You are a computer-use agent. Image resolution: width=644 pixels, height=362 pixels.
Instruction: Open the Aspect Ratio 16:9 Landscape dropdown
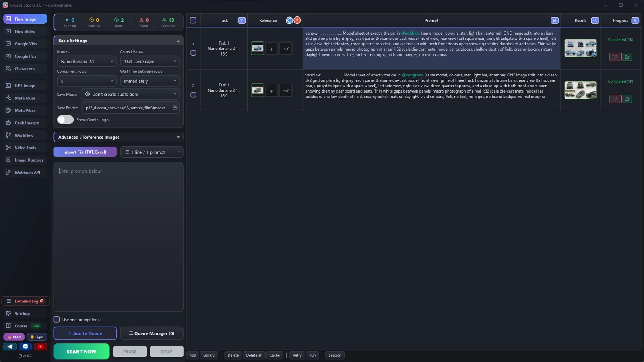coord(150,62)
